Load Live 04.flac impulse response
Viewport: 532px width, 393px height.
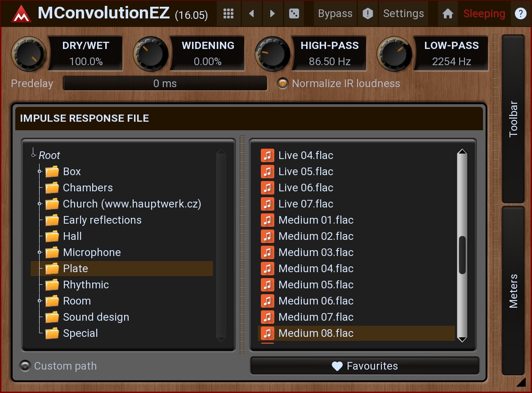click(356, 155)
